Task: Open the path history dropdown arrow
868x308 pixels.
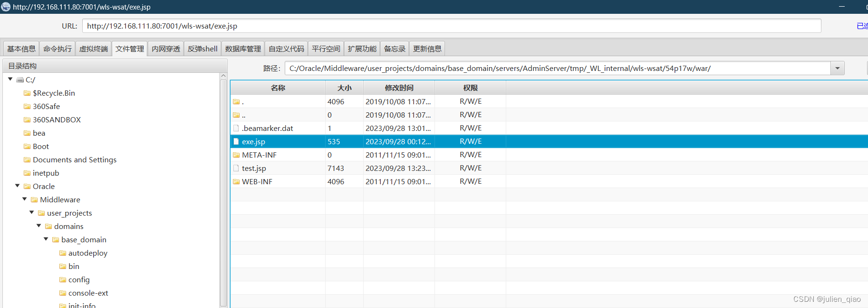Action: [838, 69]
